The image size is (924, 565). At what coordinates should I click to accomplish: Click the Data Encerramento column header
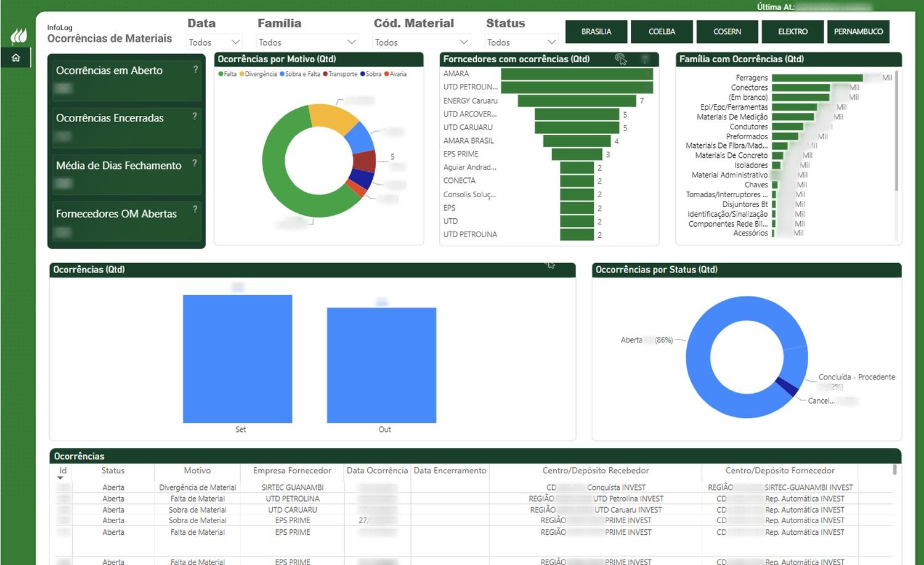[450, 471]
